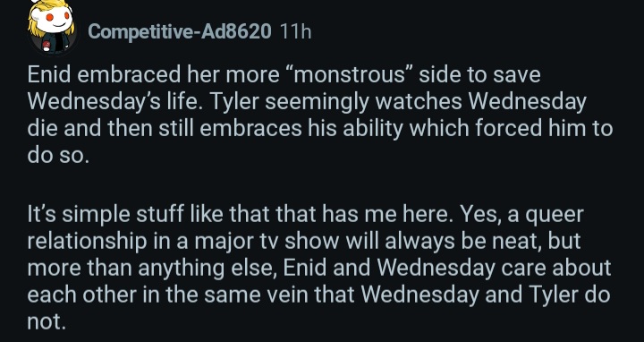Click the red eye on the Snoo avatar
The image size is (644, 342).
point(50,18)
